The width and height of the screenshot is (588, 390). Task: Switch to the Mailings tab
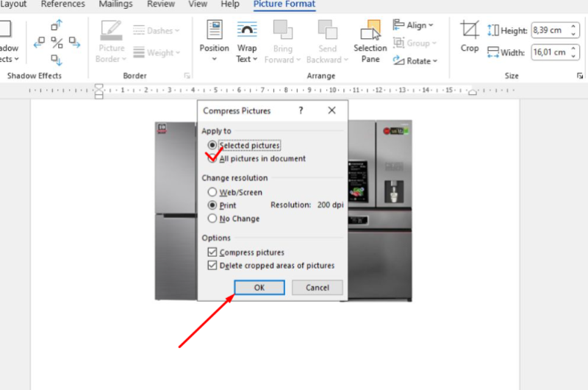[x=115, y=4]
